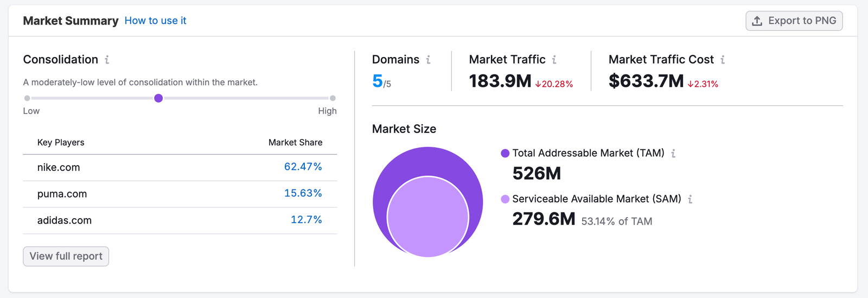The width and height of the screenshot is (868, 298).
Task: Click the consolidation slider purple handle
Action: [158, 98]
